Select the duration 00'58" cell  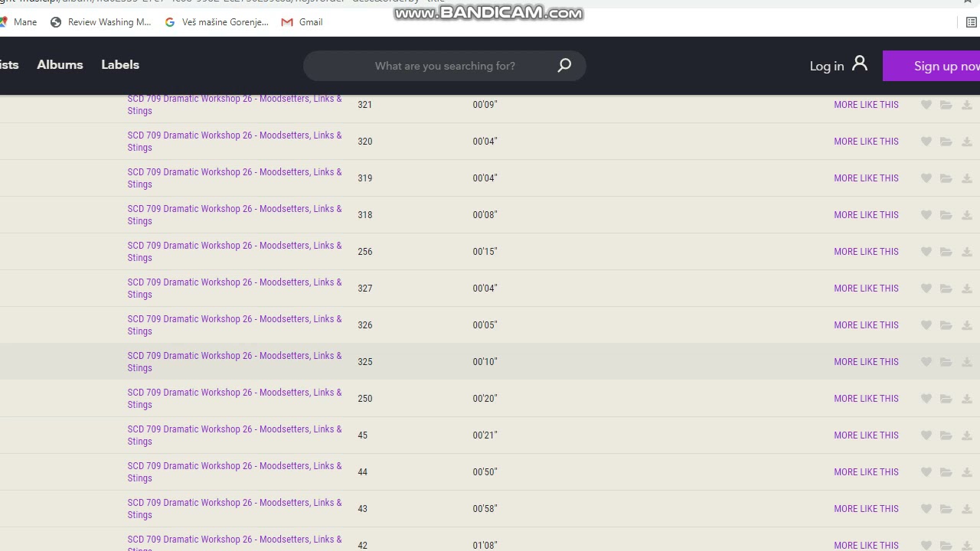pos(485,509)
